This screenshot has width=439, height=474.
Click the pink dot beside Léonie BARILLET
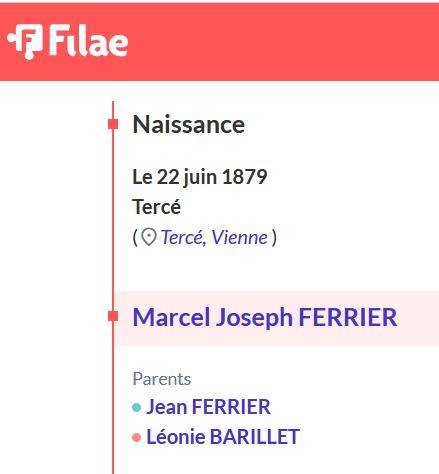[136, 437]
